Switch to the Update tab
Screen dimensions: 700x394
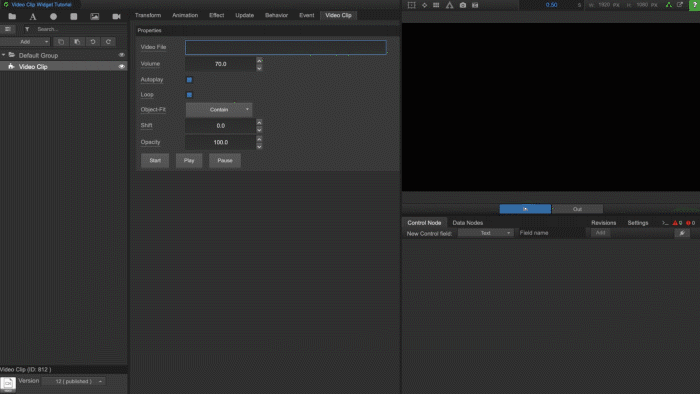pos(245,15)
